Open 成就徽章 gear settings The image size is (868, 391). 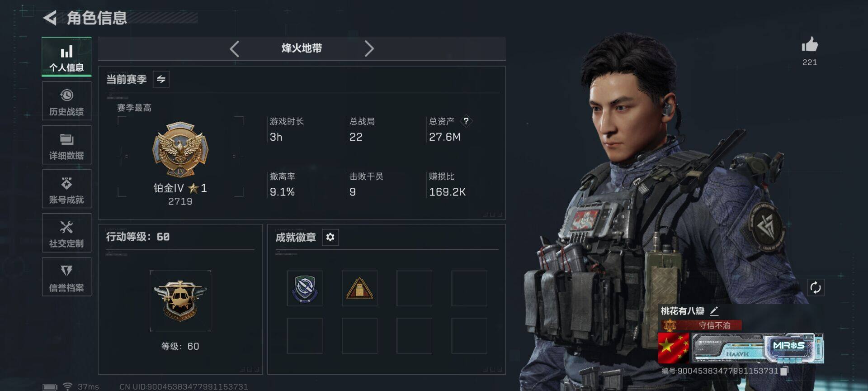[330, 237]
